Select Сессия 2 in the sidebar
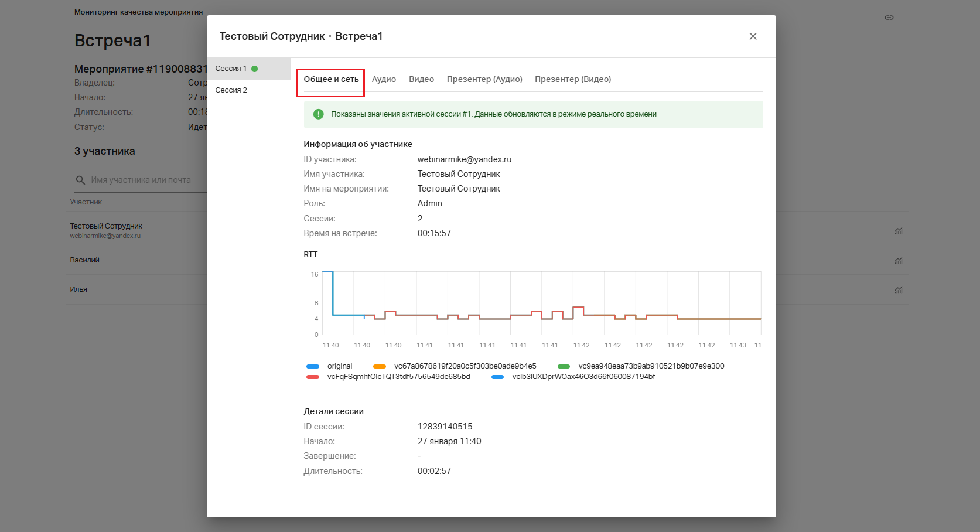980x532 pixels. tap(231, 90)
